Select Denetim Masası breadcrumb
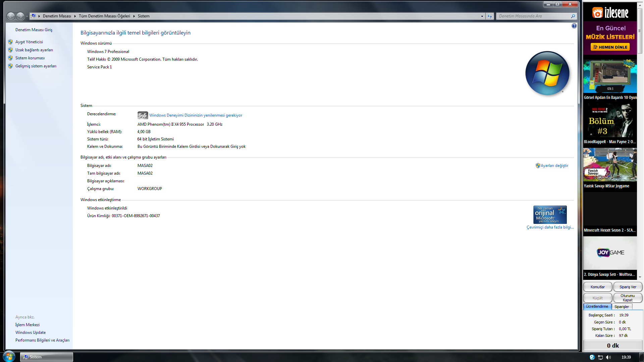Screen dimensions: 644x362 (x=57, y=16)
